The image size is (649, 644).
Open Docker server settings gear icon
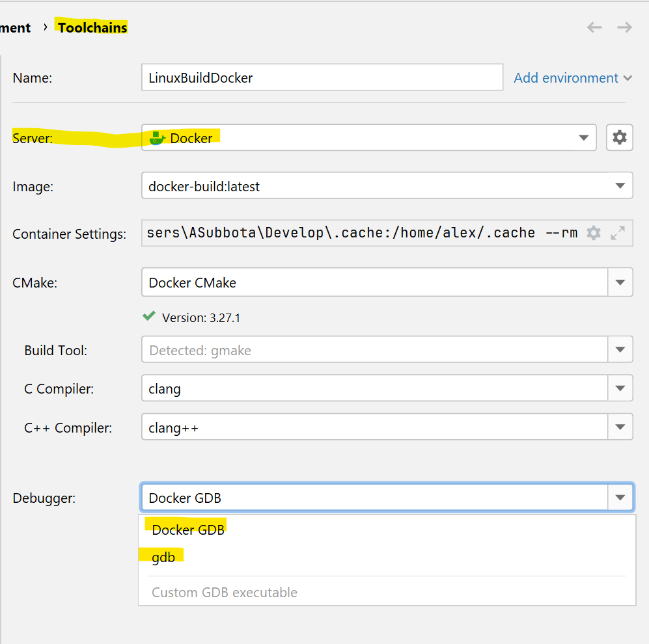point(619,137)
